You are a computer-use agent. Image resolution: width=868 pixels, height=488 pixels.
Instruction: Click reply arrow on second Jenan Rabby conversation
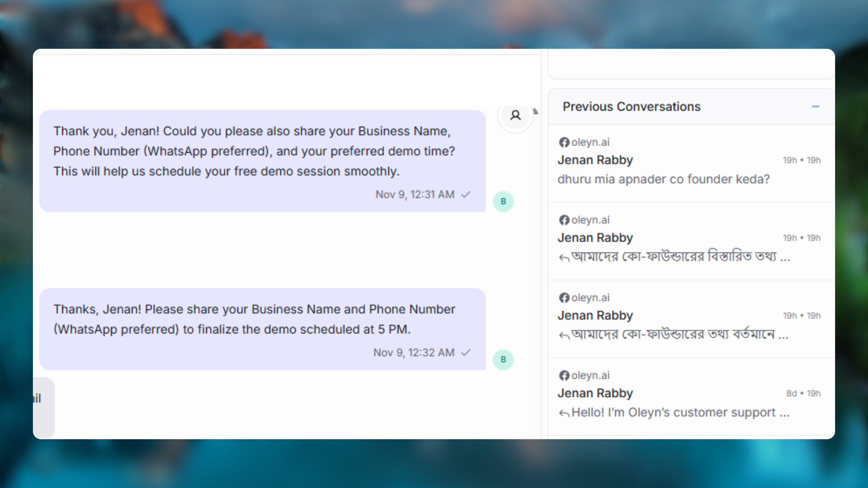click(x=564, y=258)
